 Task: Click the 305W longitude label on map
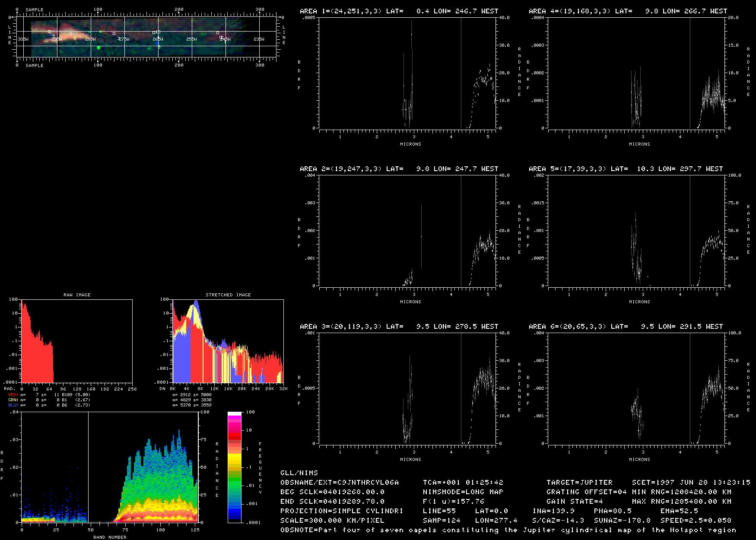23,39
